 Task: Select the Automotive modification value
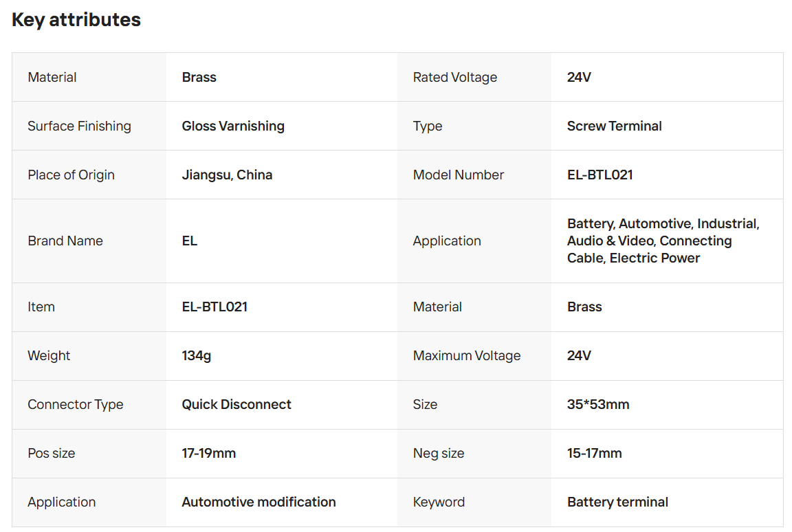(258, 502)
